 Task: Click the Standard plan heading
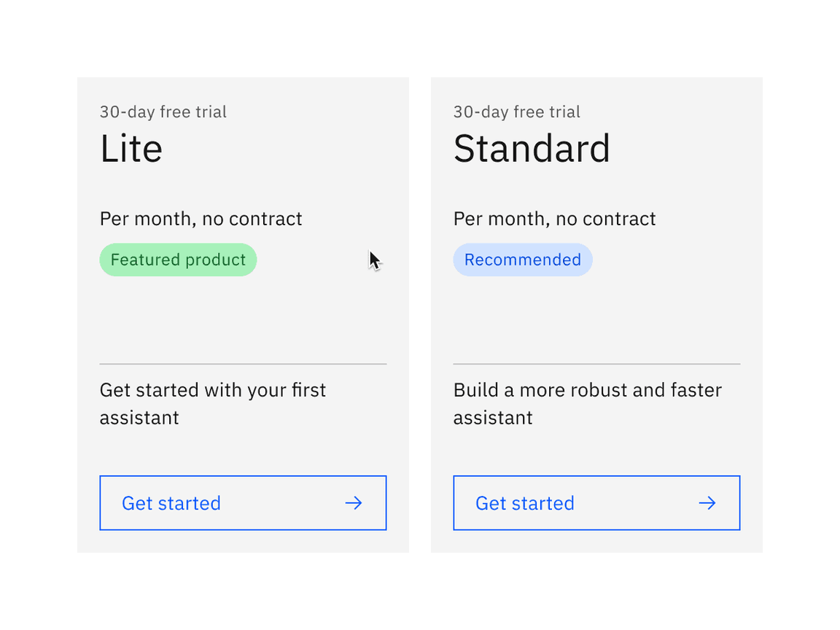pyautogui.click(x=532, y=149)
